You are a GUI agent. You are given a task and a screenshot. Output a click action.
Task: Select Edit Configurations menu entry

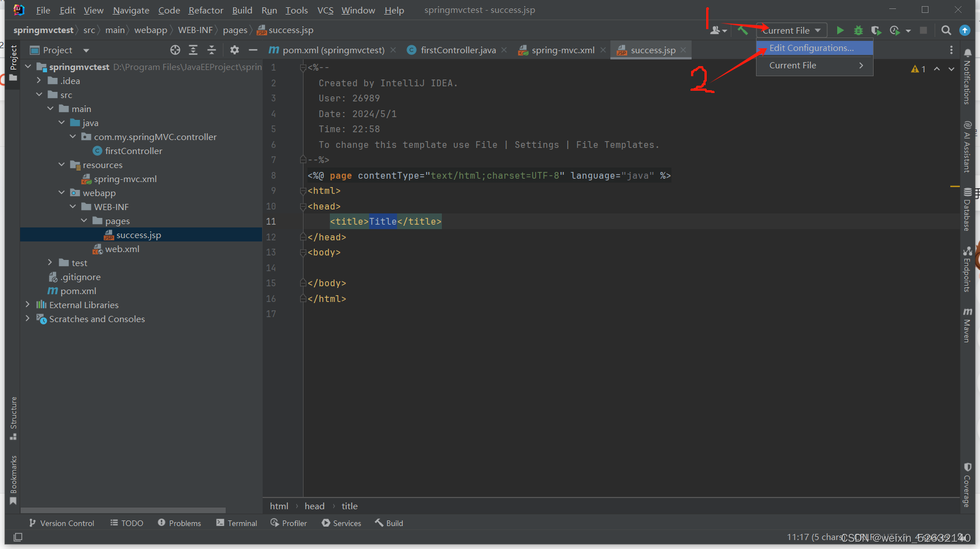(815, 48)
